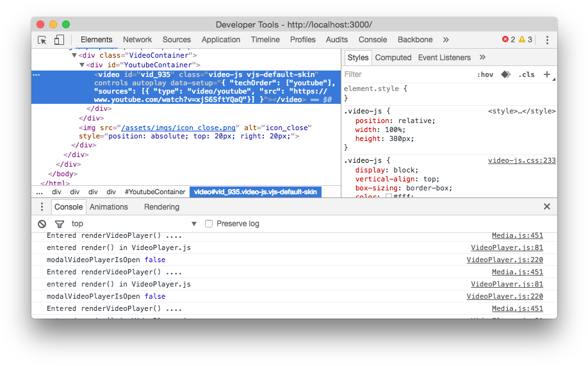Show more sidebar panes chevron
The width and height of the screenshot is (588, 366).
(x=482, y=57)
